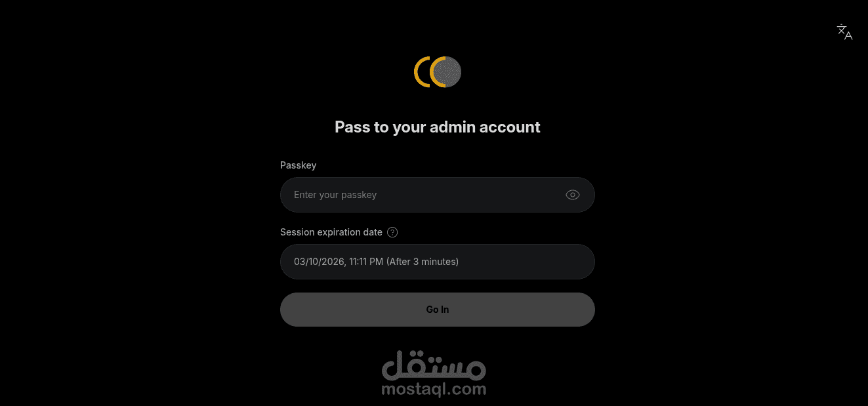Click the question mark help icon

click(x=392, y=232)
